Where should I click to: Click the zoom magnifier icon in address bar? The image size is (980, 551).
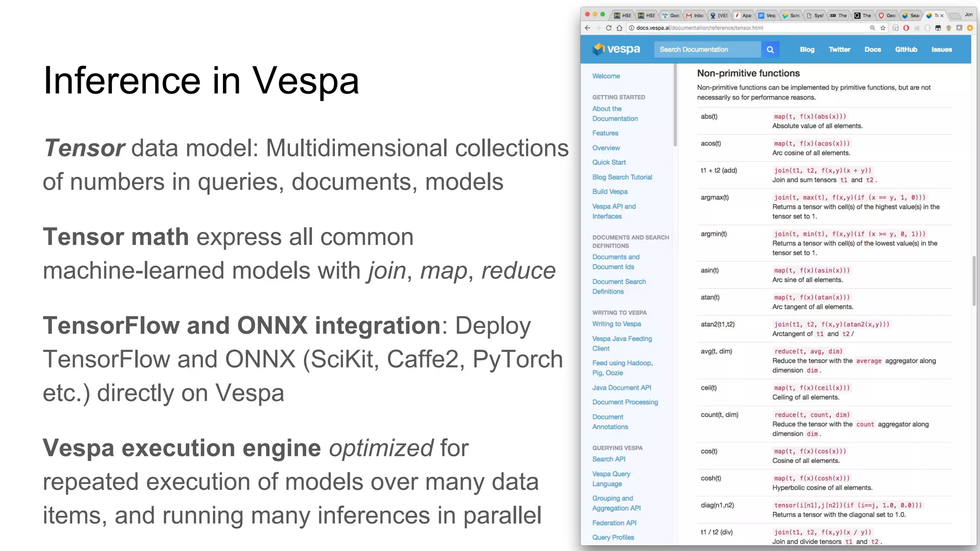point(872,28)
